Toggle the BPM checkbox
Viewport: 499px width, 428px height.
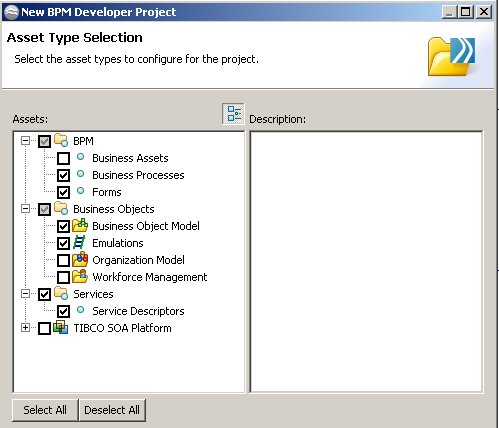click(44, 141)
